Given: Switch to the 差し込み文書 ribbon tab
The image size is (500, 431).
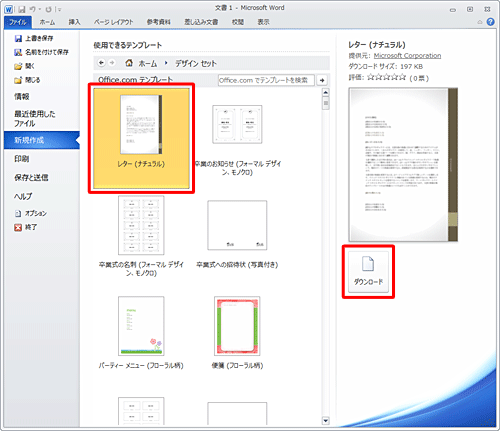Looking at the screenshot, I should pyautogui.click(x=201, y=22).
